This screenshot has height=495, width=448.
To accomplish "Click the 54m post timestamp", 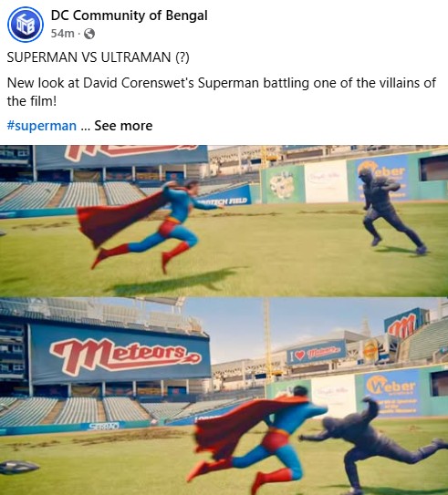I will point(63,33).
